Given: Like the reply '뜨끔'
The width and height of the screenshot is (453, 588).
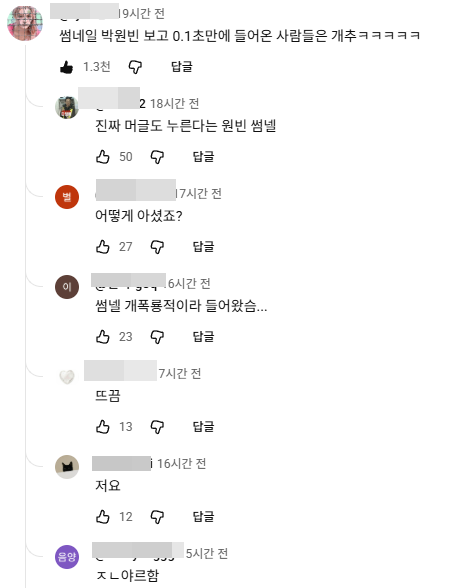Looking at the screenshot, I should pyautogui.click(x=103, y=427).
